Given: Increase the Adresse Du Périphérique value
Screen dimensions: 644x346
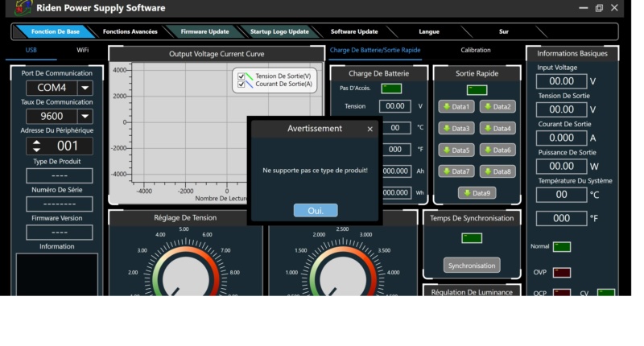Looking at the screenshot, I should click(36, 142).
